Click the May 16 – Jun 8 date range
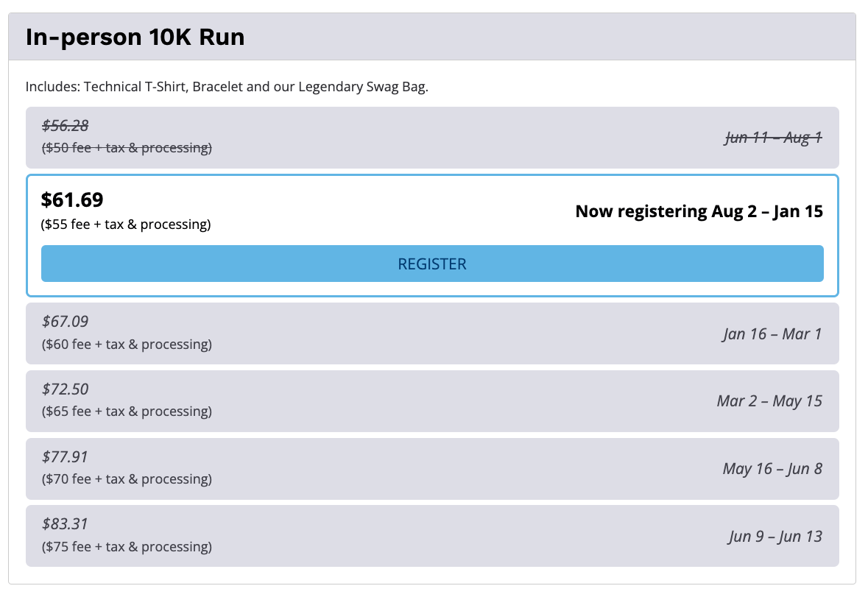 [x=772, y=469]
